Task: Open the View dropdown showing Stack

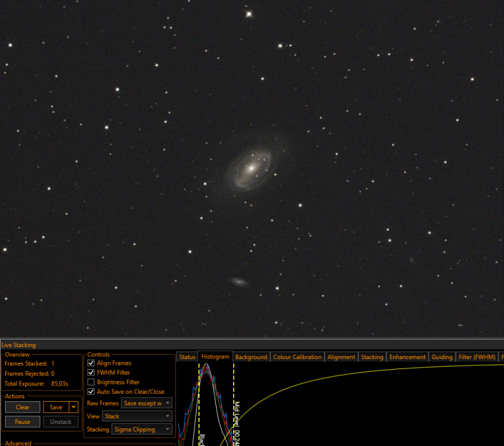Action: pos(137,416)
